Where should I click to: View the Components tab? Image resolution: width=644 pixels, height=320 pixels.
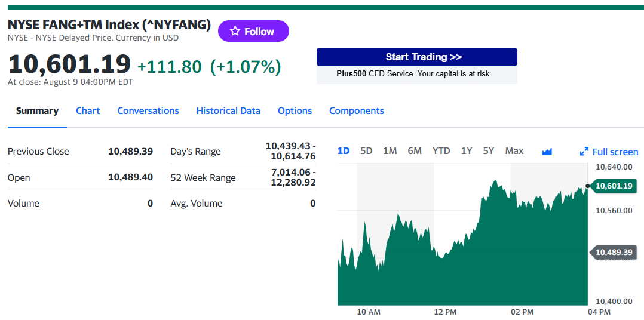click(x=357, y=111)
